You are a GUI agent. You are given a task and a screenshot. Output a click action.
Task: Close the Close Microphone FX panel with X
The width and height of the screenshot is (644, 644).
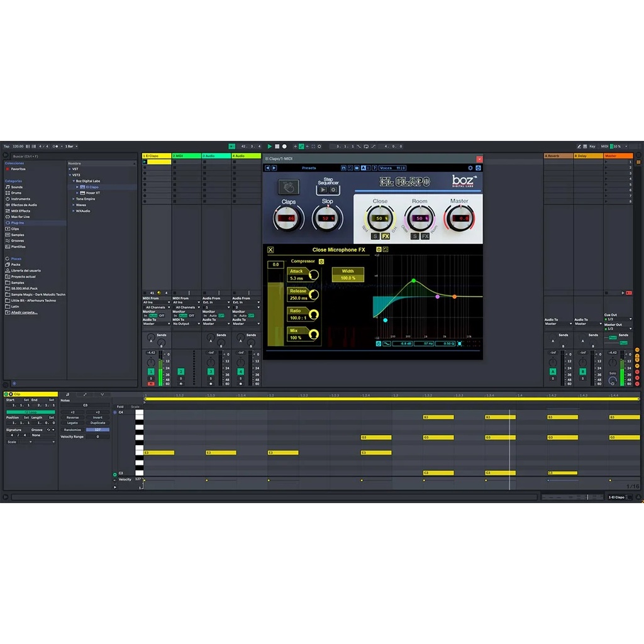[271, 250]
